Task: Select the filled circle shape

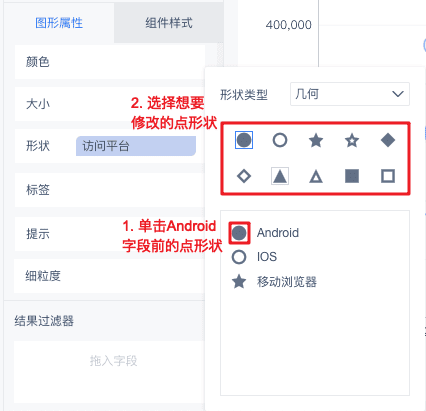Action: [244, 140]
